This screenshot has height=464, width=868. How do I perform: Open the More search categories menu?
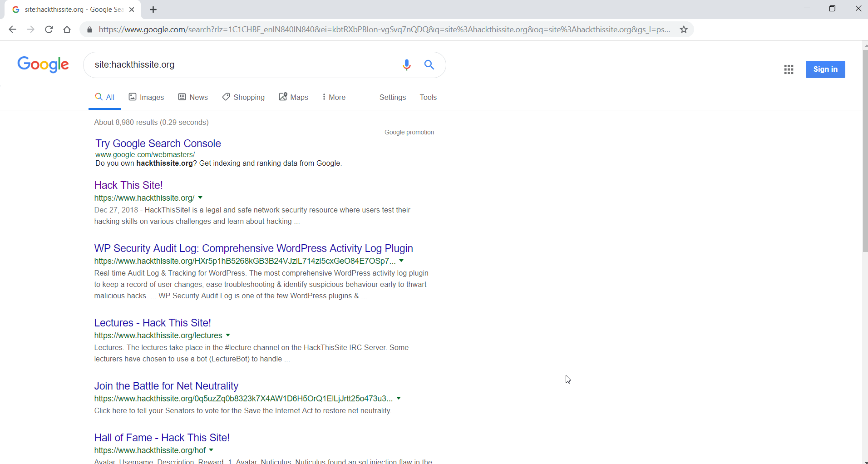pos(334,97)
